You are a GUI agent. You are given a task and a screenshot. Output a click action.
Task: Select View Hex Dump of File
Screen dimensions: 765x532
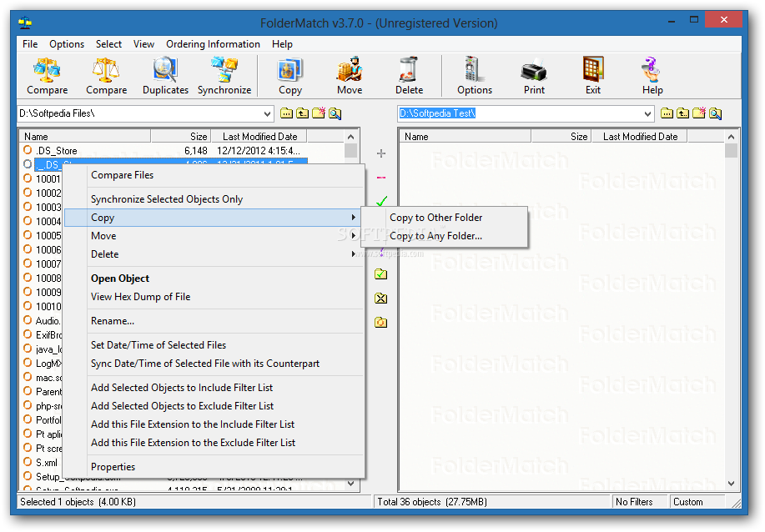coord(214,297)
